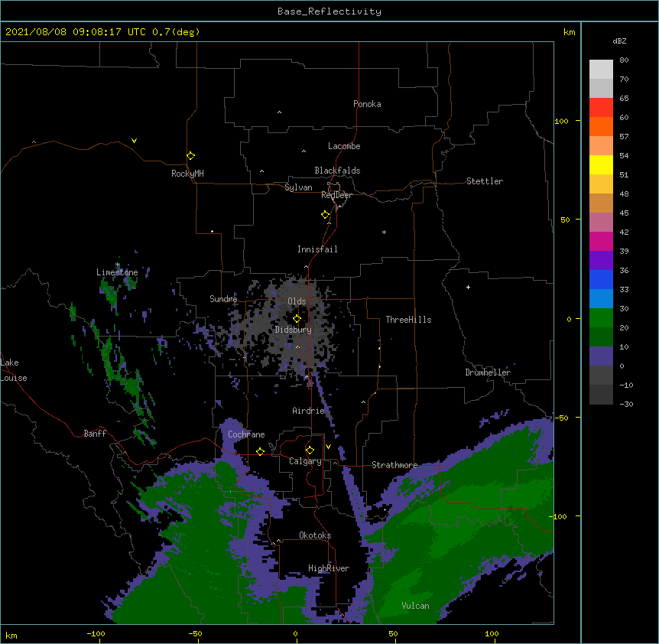Click the 80 value atop the dBZ legend
The width and height of the screenshot is (659, 644).
pos(624,60)
